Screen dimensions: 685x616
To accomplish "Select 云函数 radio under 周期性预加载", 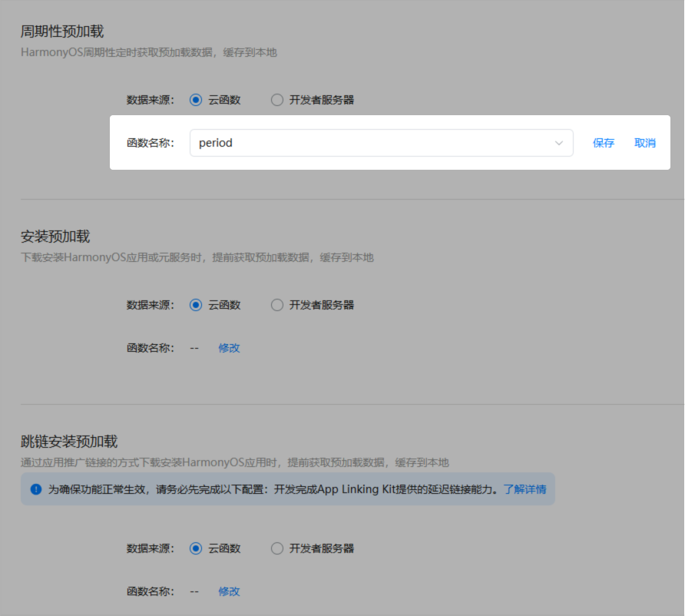I will coord(196,100).
